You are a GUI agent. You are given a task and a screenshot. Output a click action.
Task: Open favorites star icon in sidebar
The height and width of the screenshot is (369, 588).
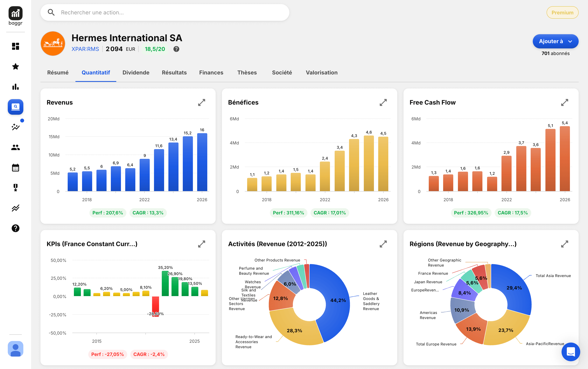point(15,66)
